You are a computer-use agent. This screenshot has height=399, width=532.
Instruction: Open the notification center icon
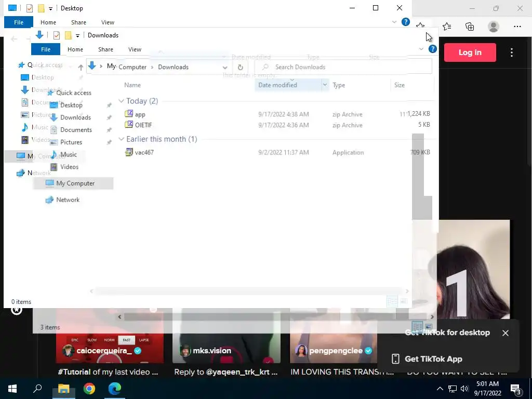[x=516, y=389]
